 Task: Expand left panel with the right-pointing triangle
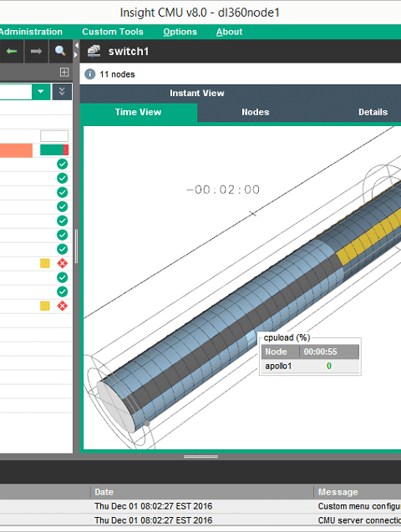point(76,54)
